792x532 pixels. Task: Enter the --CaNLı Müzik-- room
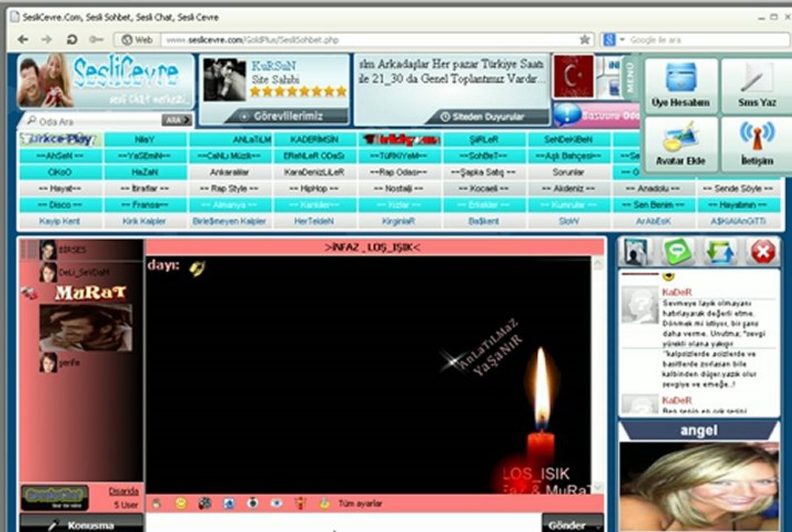pos(229,155)
